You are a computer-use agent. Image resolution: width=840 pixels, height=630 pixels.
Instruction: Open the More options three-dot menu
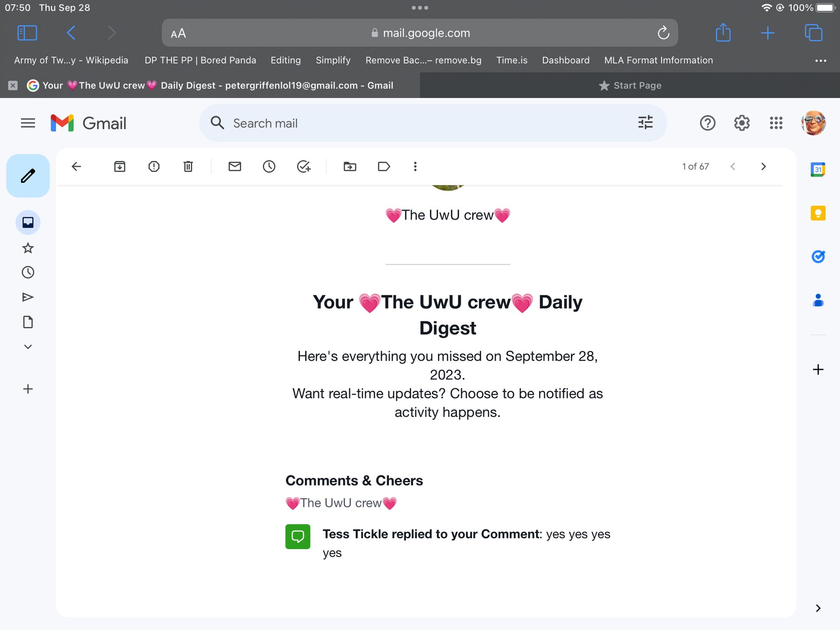415,166
